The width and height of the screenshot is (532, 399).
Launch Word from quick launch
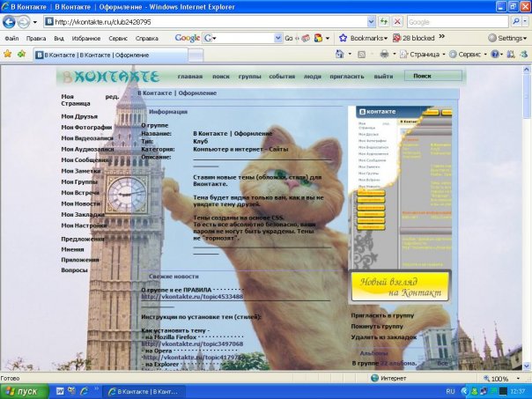(x=60, y=391)
